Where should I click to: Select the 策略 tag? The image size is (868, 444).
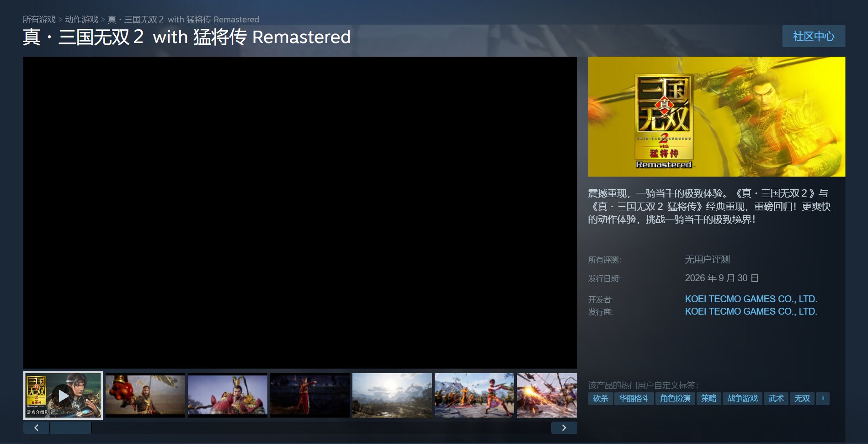point(709,398)
